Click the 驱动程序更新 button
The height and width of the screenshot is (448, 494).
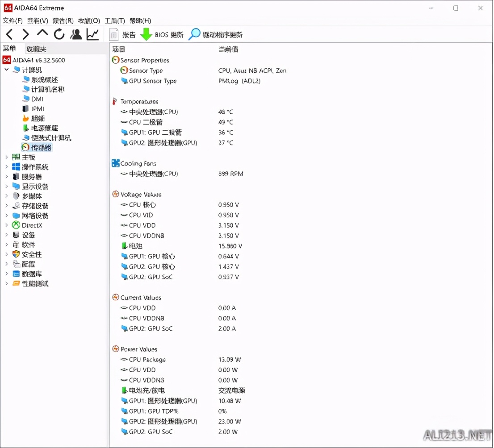click(222, 35)
